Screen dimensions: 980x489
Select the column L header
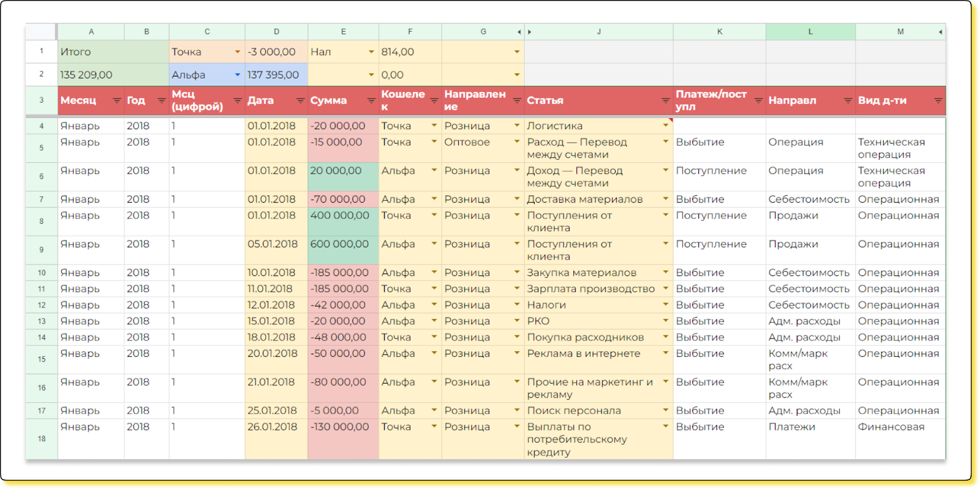click(810, 32)
